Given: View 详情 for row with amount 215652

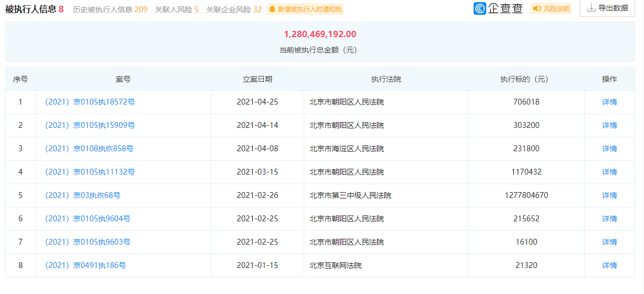Looking at the screenshot, I should click(x=609, y=219).
